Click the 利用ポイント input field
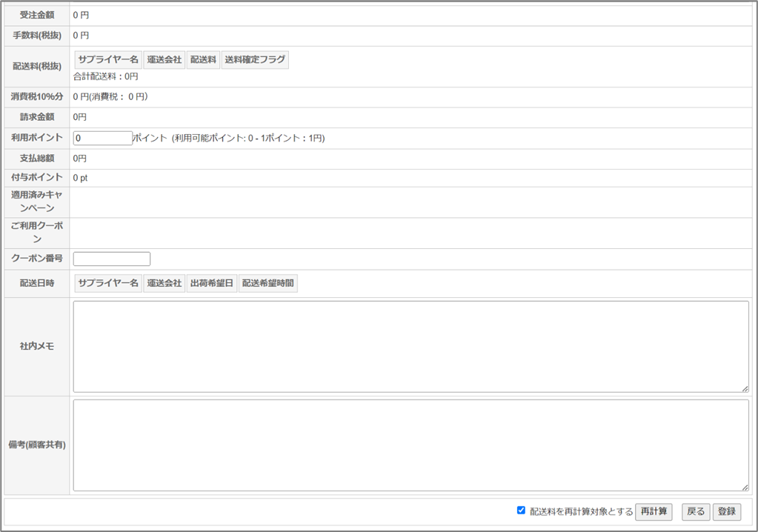This screenshot has width=758, height=532. point(102,138)
